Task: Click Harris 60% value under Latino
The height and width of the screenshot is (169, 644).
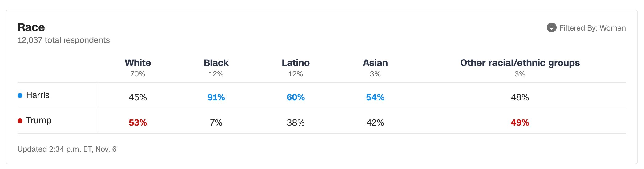Action: coord(296,97)
